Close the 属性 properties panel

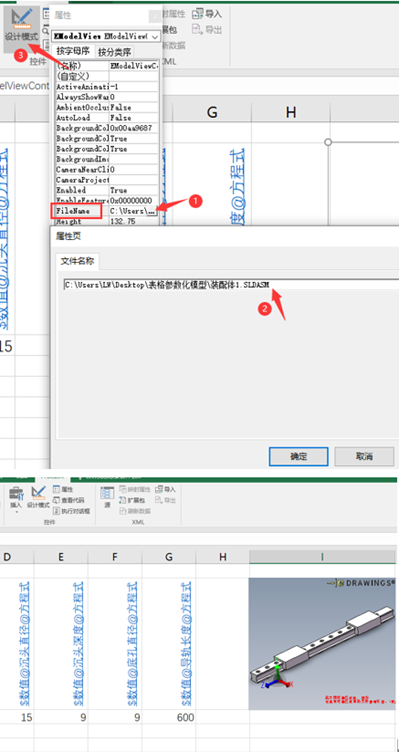pos(154,16)
